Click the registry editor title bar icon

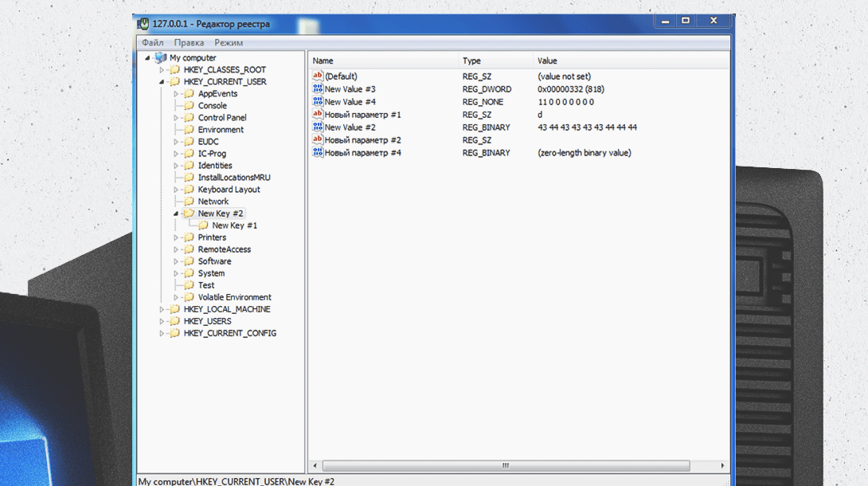point(143,24)
